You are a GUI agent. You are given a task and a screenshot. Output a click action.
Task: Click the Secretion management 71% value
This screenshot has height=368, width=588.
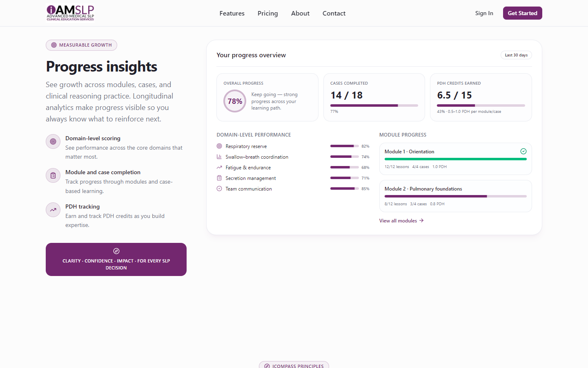coord(365,178)
